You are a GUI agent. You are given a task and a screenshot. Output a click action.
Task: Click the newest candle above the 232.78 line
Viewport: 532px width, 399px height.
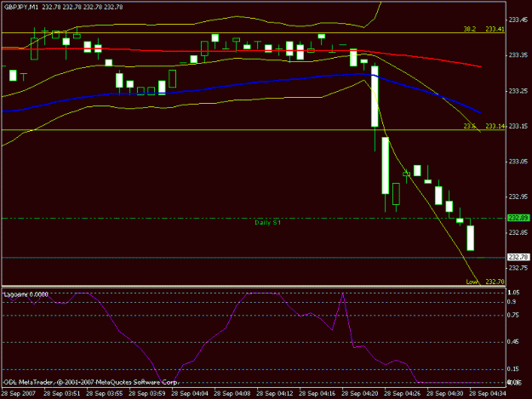[470, 238]
